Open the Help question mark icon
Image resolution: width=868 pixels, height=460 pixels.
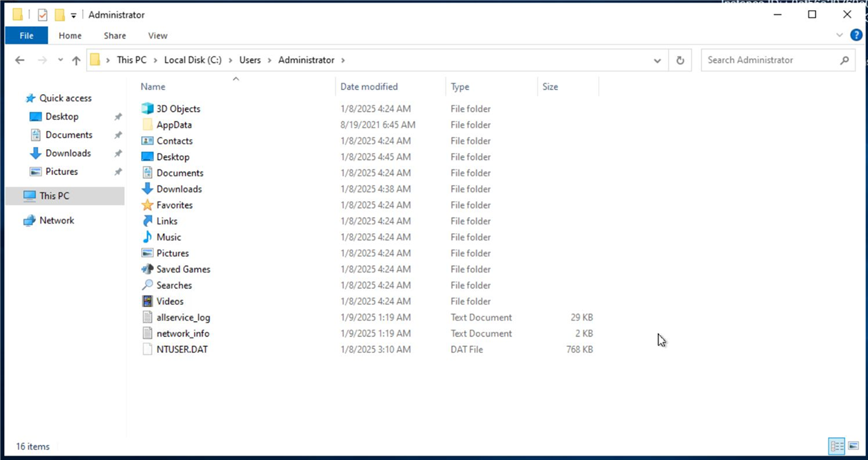pos(856,35)
